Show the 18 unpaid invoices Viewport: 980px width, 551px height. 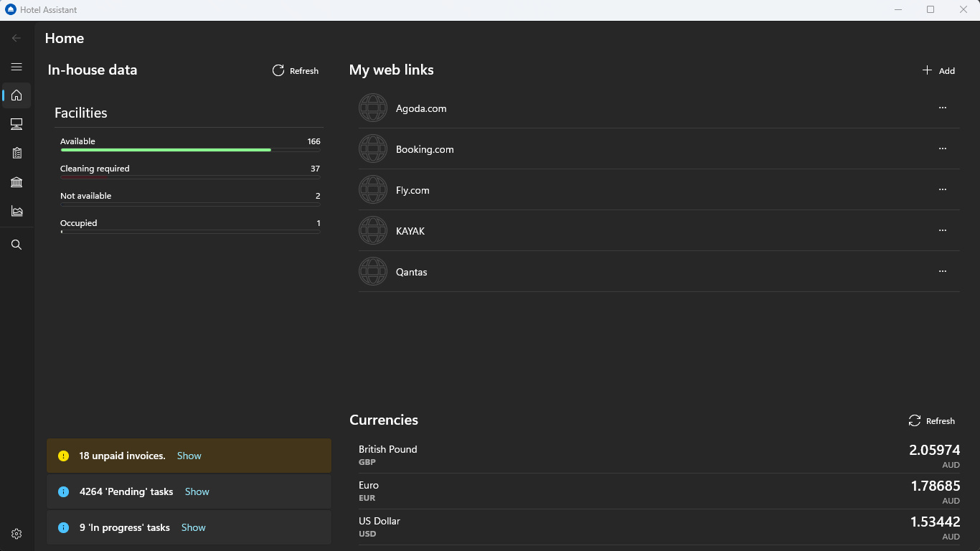point(189,456)
